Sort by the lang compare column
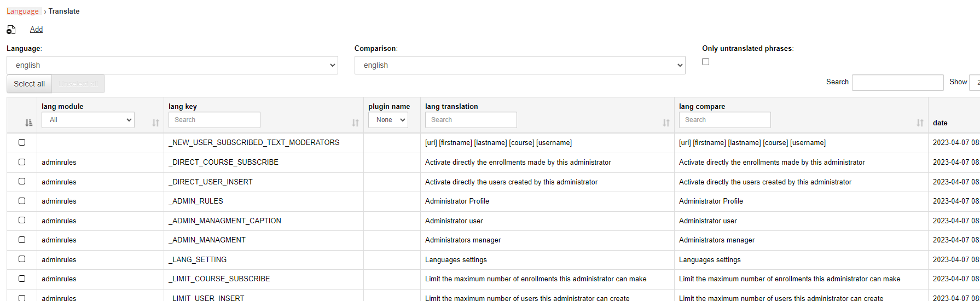 pyautogui.click(x=919, y=123)
